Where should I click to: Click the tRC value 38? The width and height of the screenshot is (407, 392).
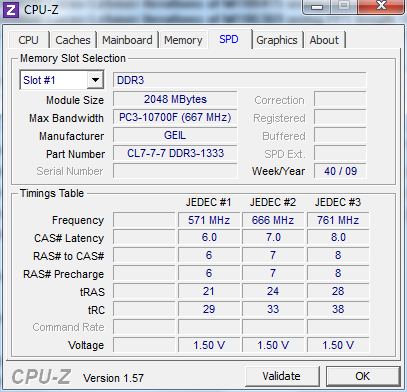[x=338, y=309]
